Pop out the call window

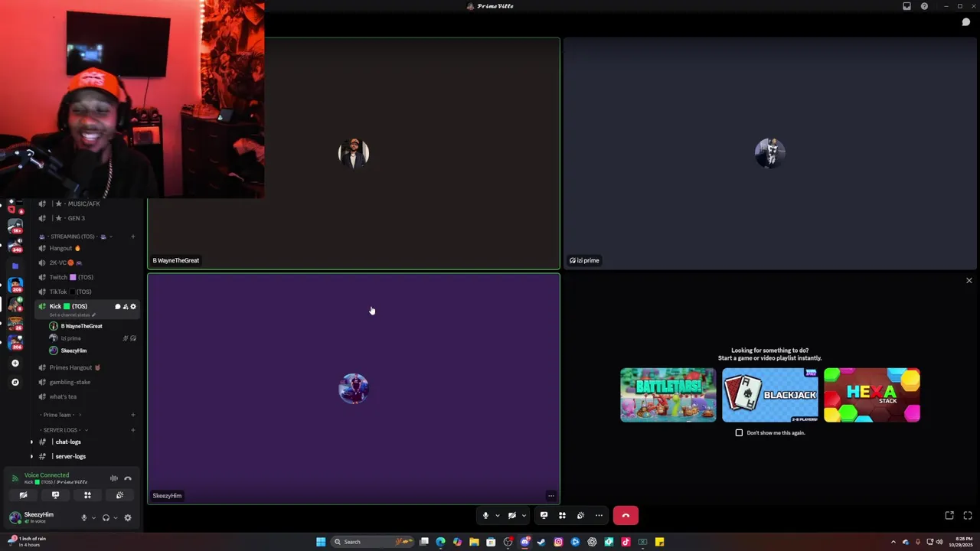pyautogui.click(x=949, y=515)
